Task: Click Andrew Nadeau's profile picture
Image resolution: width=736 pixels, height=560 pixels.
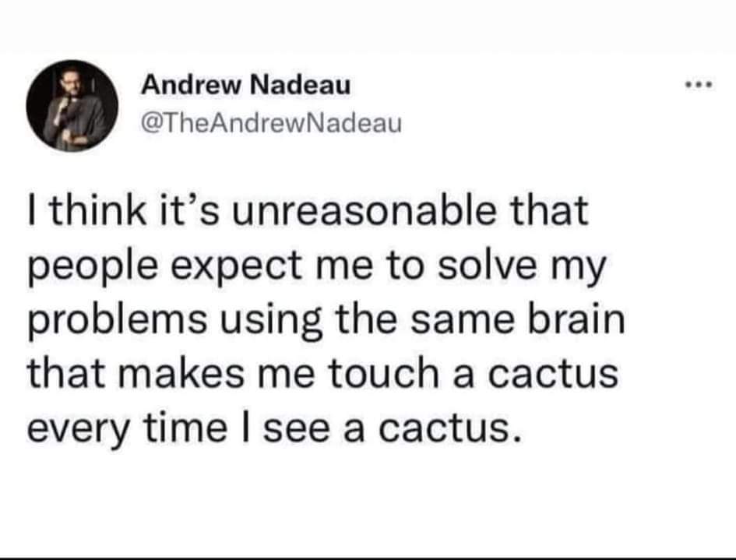Action: 72,104
